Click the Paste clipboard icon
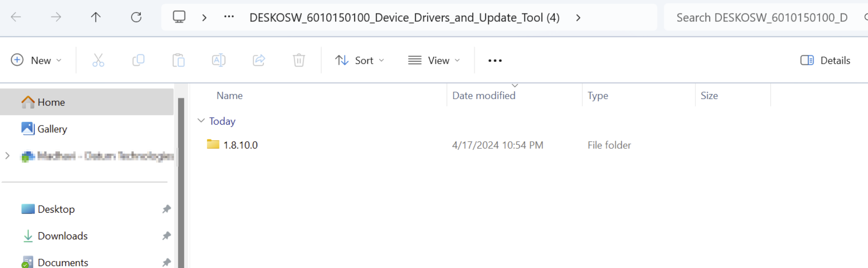Screen dimensions: 868x268 pyautogui.click(x=178, y=60)
